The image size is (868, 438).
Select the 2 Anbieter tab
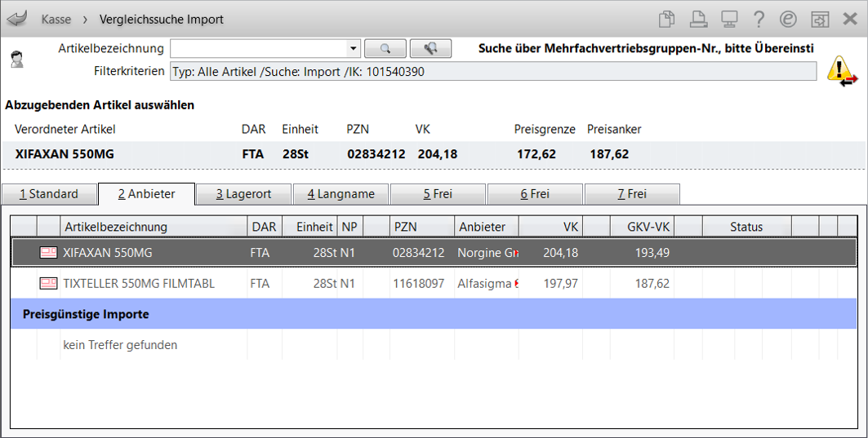pos(147,194)
